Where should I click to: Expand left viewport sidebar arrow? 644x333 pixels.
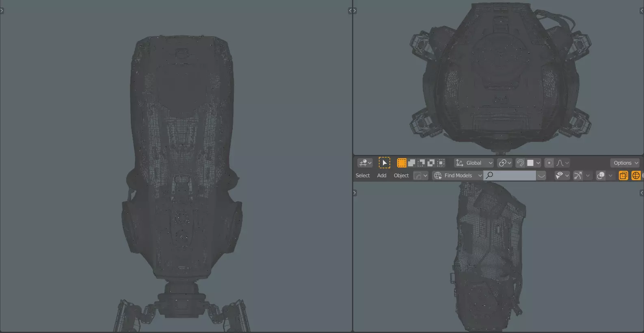click(350, 11)
